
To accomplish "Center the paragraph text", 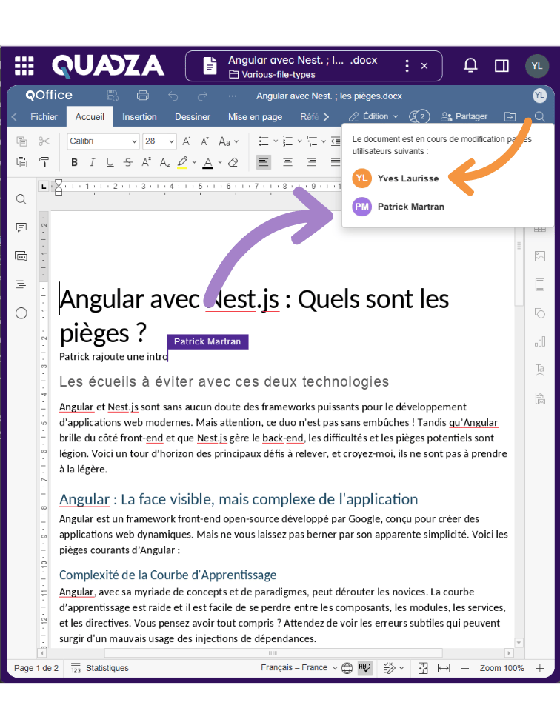I will click(288, 162).
